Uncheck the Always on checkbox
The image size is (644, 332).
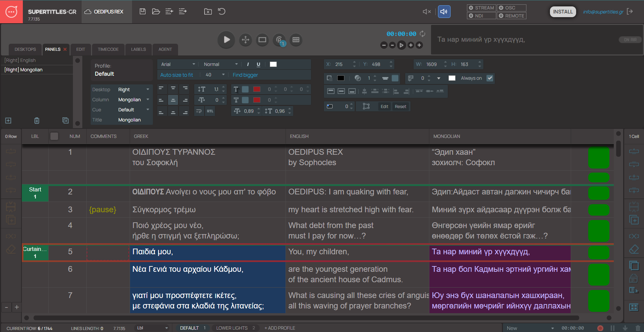click(x=490, y=78)
